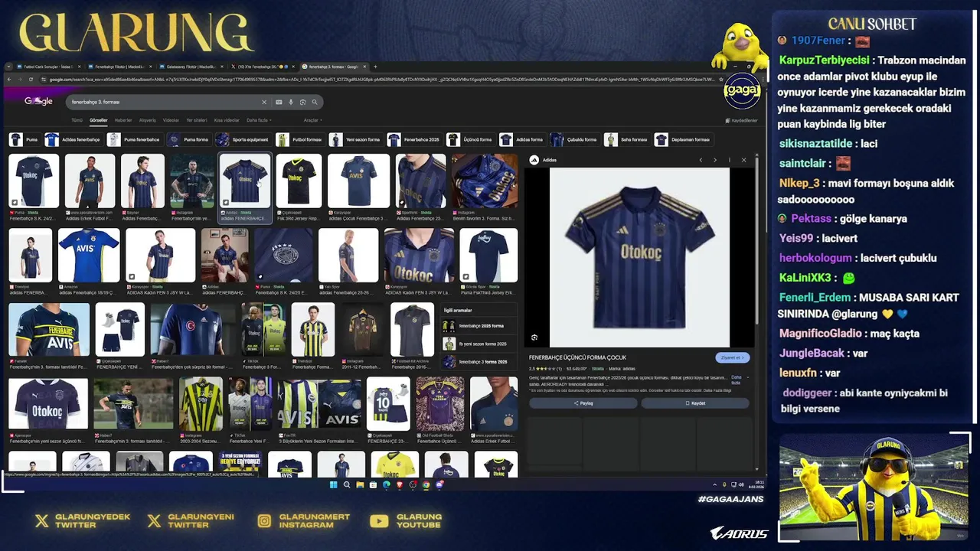The image size is (980, 551).
Task: Show hidden system tray icons
Action: (x=715, y=484)
